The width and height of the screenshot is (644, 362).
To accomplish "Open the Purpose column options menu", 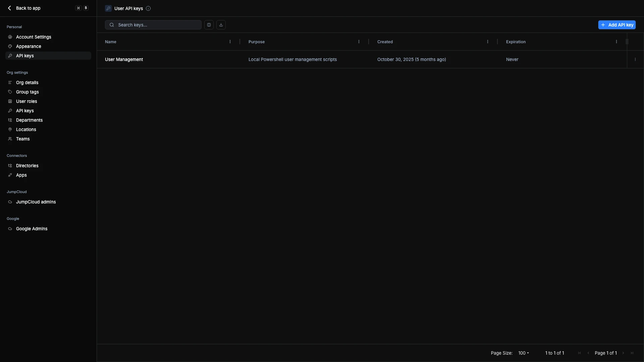I will 359,42.
